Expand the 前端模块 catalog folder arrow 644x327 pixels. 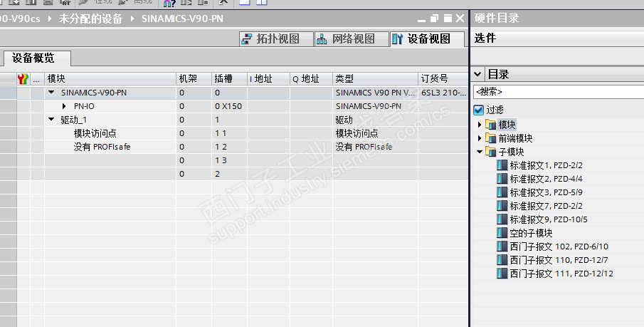click(480, 138)
